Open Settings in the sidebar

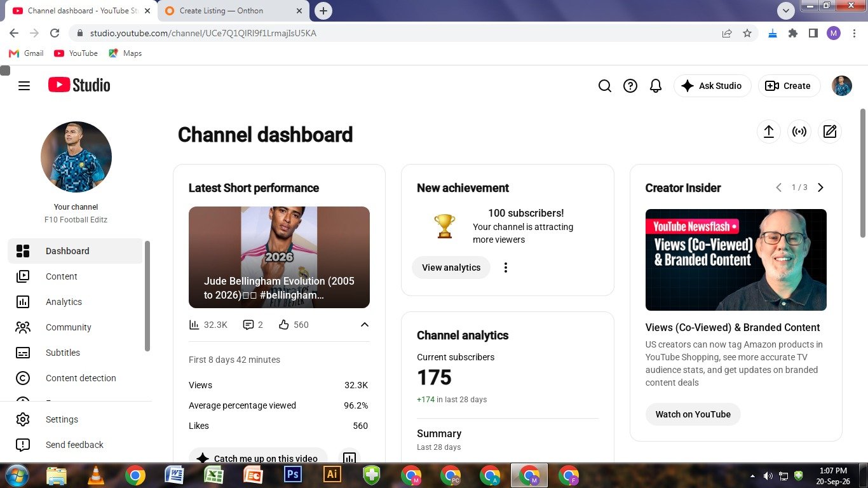(x=75, y=419)
